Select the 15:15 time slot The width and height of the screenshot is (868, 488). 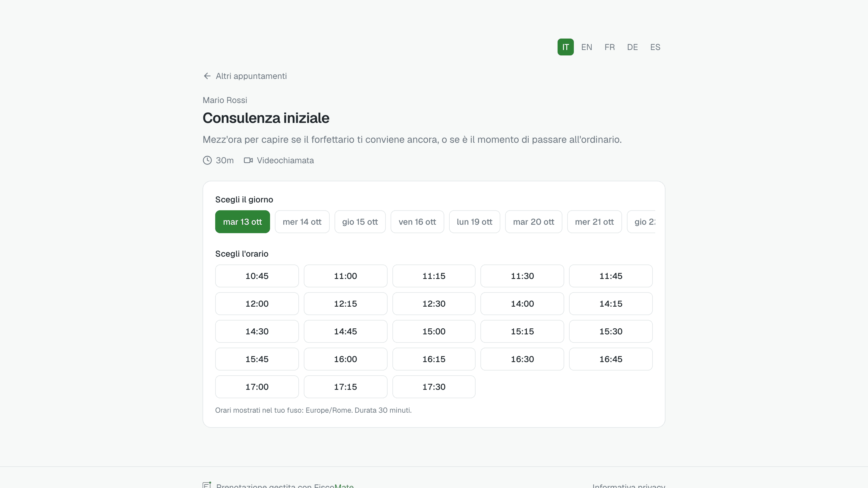pyautogui.click(x=522, y=331)
